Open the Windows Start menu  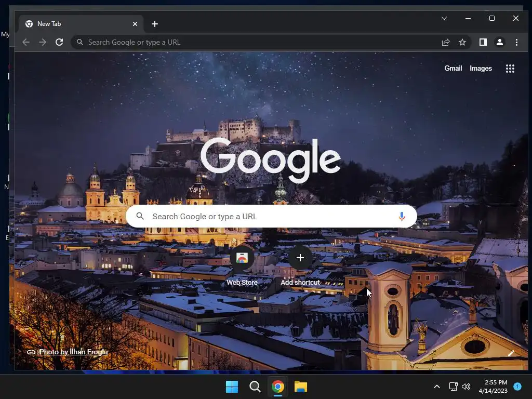(232, 387)
